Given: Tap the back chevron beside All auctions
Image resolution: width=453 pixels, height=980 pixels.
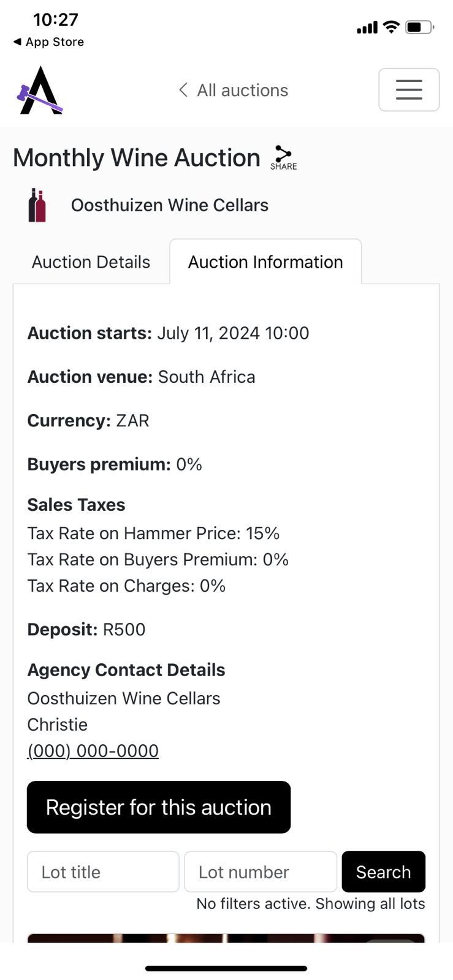Looking at the screenshot, I should pos(183,90).
